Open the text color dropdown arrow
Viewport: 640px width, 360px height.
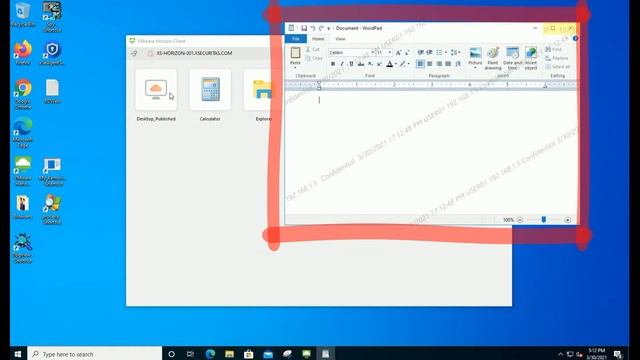coord(396,64)
